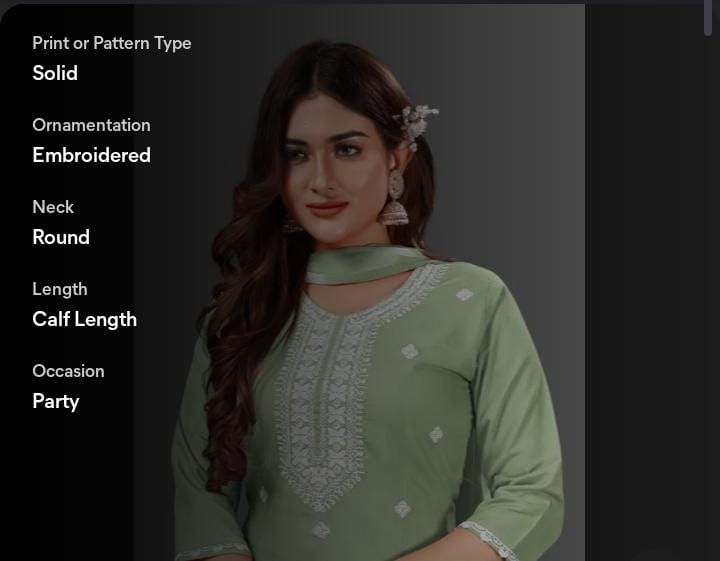Click the Length attribute label

click(60, 289)
